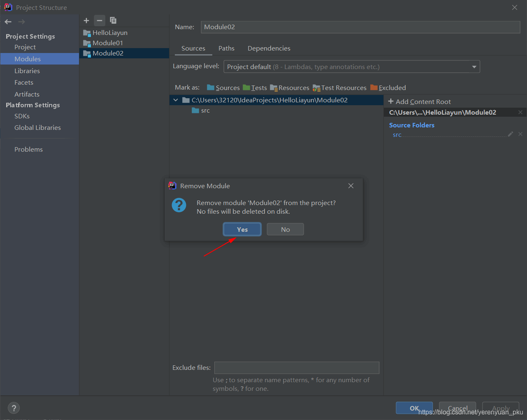The height and width of the screenshot is (420, 527).
Task: Mark folder as Excluded
Action: [388, 88]
